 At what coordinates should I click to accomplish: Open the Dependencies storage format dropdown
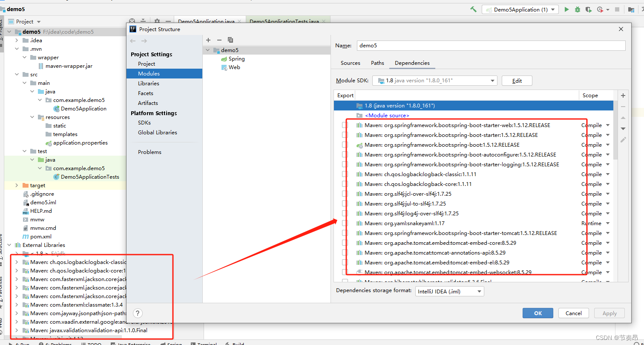click(x=449, y=291)
